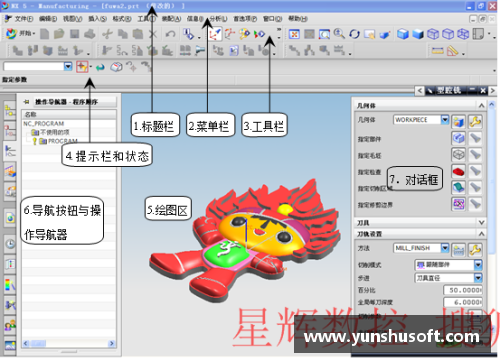The image size is (500, 362).
Task: Click the flashlight display icon beside 指定部件
Action: click(x=475, y=138)
